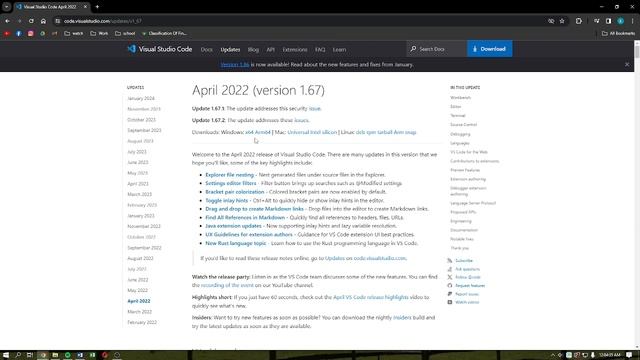Show hidden system tray icons chevron
Image resolution: width=640 pixels, height=360 pixels.
click(553, 355)
